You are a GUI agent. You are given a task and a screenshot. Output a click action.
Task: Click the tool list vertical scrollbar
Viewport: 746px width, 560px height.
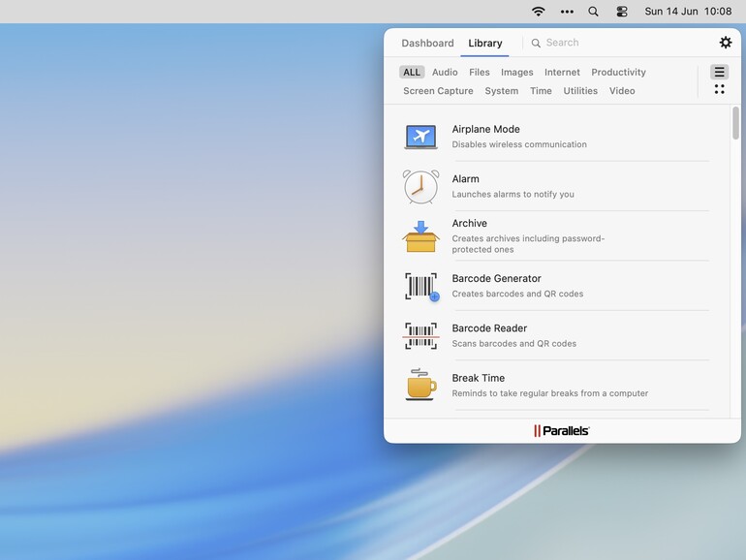[735, 123]
